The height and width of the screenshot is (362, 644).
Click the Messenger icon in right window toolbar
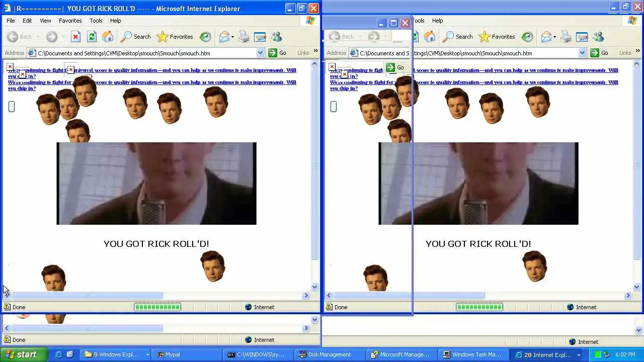tap(598, 37)
